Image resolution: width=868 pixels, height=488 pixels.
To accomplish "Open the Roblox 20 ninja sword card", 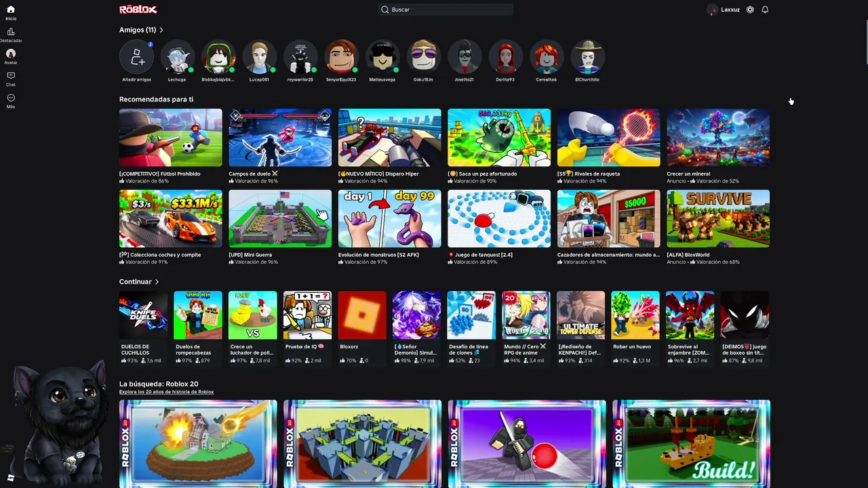I will (527, 444).
